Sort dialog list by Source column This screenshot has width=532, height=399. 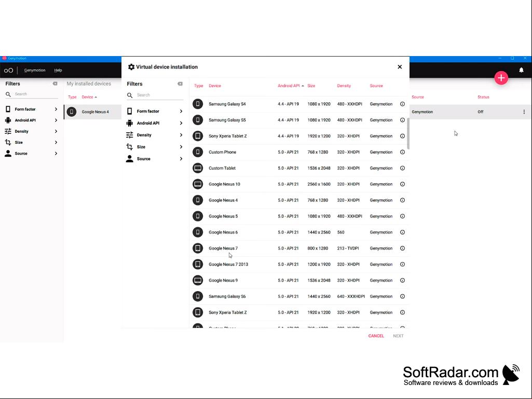point(376,86)
